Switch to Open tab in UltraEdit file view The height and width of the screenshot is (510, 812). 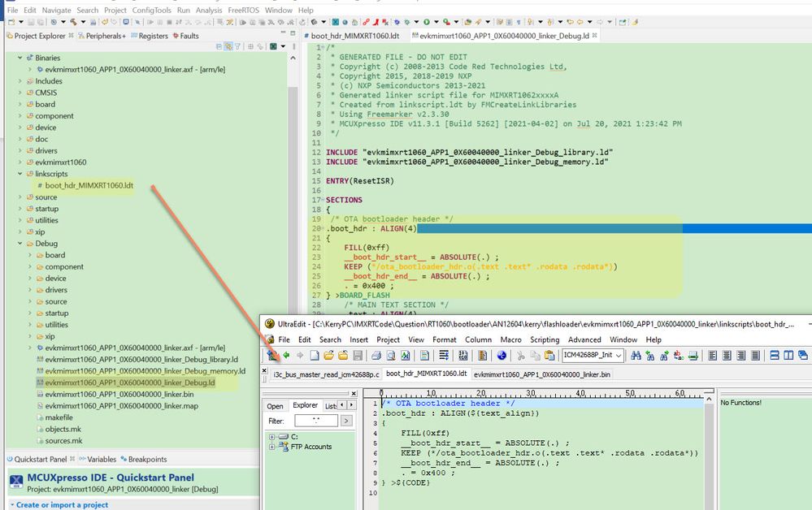click(x=275, y=406)
